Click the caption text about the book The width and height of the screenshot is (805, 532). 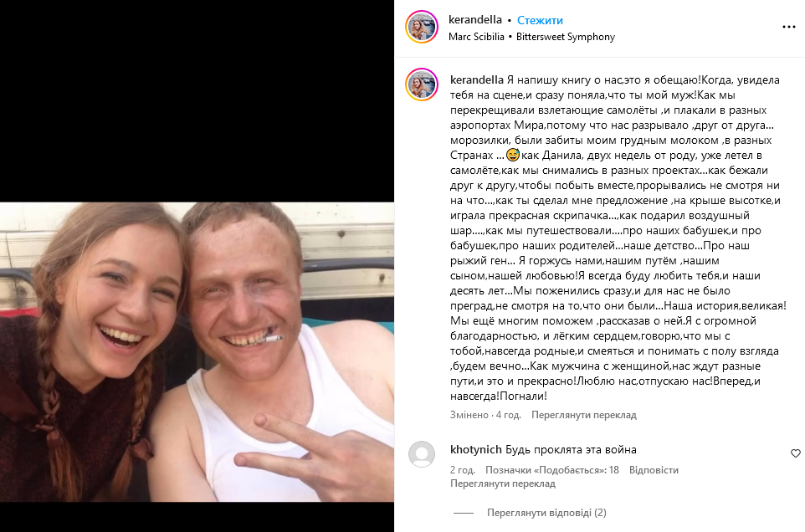tap(618, 238)
